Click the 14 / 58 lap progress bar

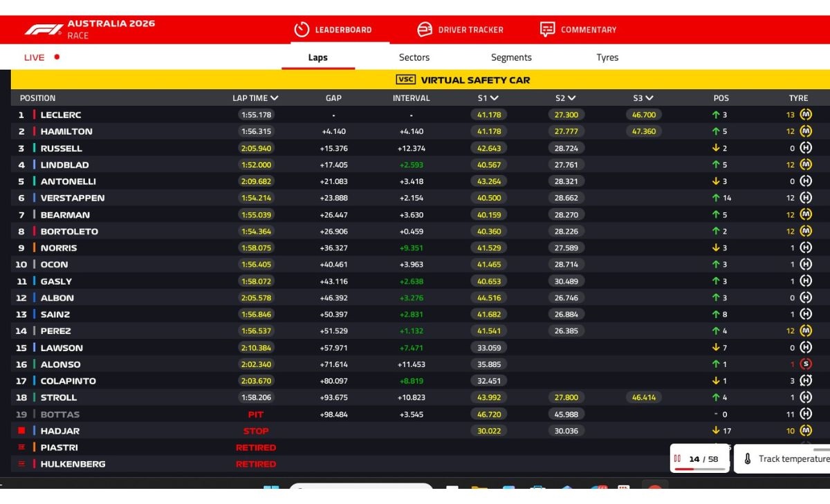(700, 469)
